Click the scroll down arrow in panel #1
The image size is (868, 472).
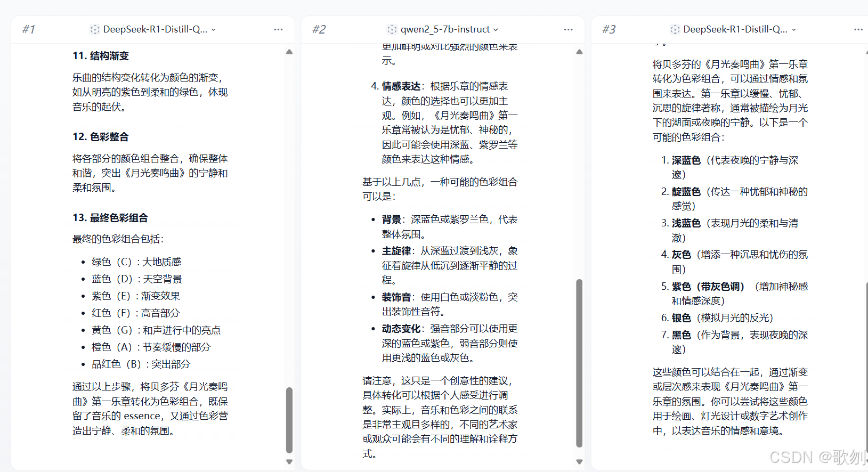pyautogui.click(x=289, y=462)
